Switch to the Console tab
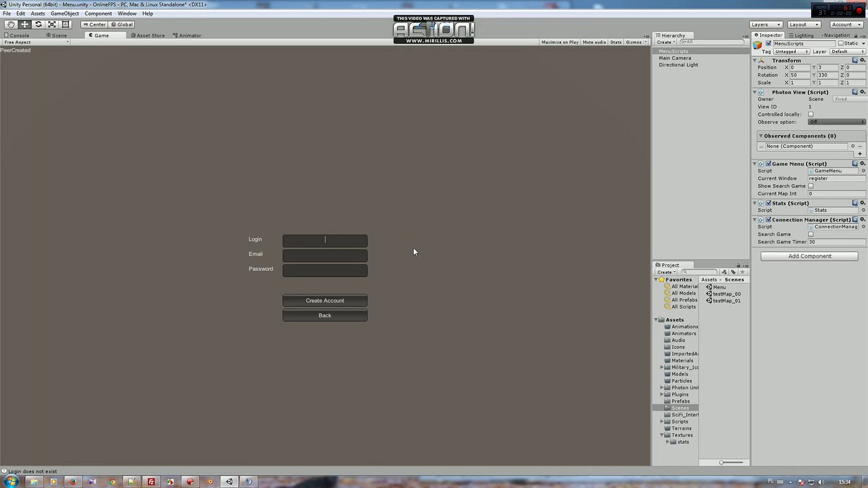868x488 pixels. click(17, 35)
